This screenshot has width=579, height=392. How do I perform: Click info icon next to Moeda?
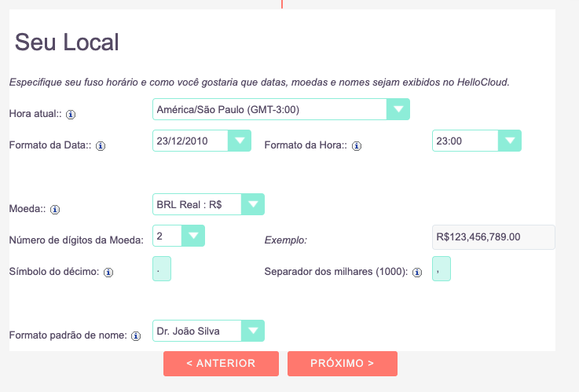pos(55,210)
